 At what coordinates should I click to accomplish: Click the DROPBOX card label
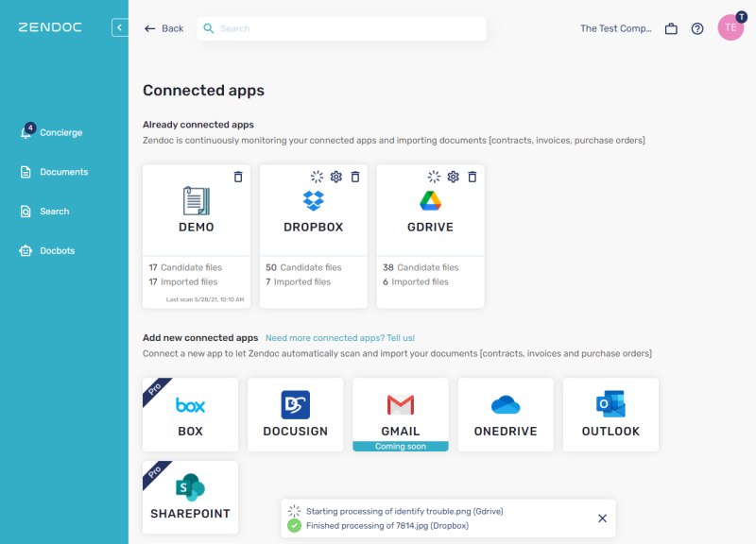click(x=314, y=227)
